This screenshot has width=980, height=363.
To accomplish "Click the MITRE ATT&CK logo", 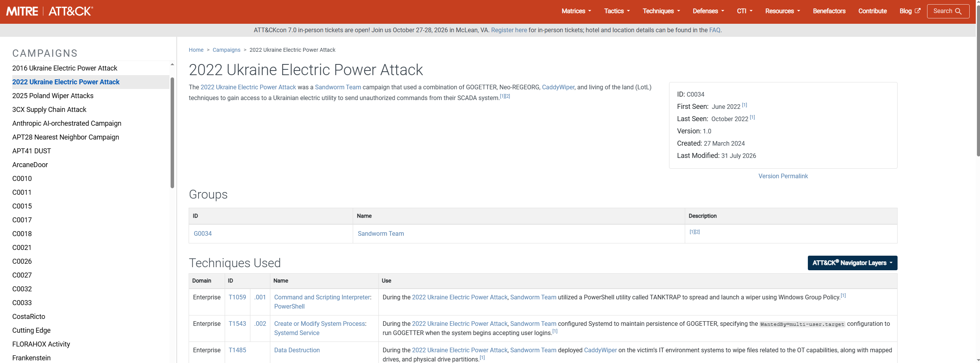I will click(49, 11).
